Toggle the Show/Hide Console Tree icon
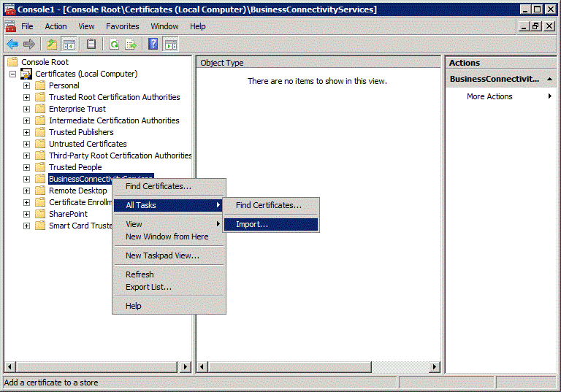The height and width of the screenshot is (392, 561). [69, 45]
